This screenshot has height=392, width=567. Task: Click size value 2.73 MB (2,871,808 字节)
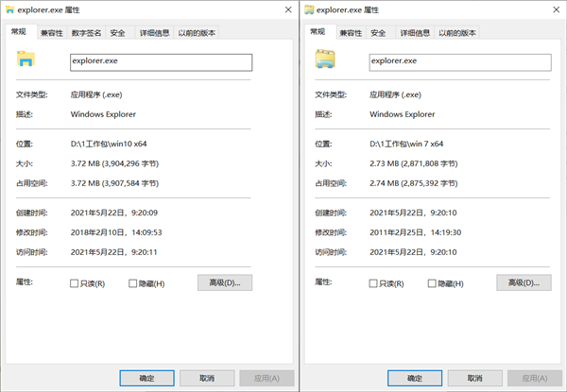tap(413, 163)
